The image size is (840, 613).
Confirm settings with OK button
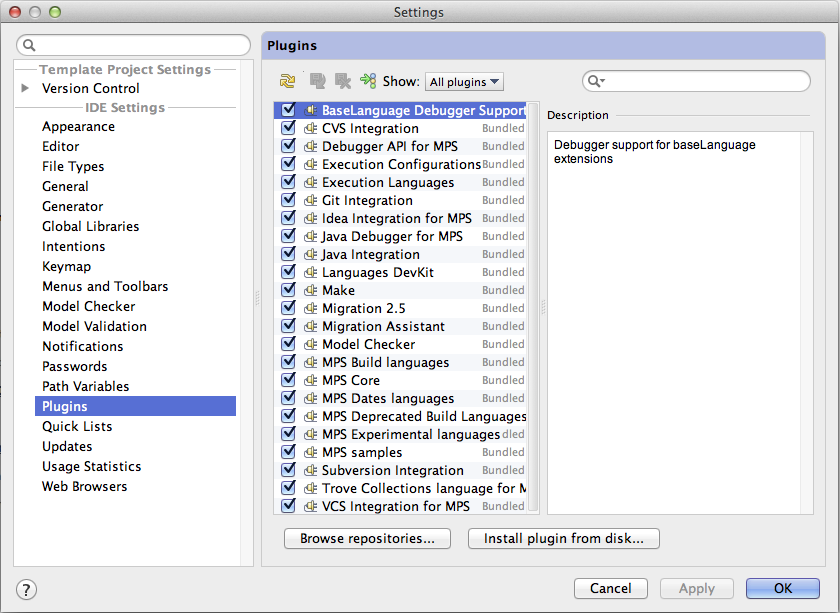[x=783, y=588]
